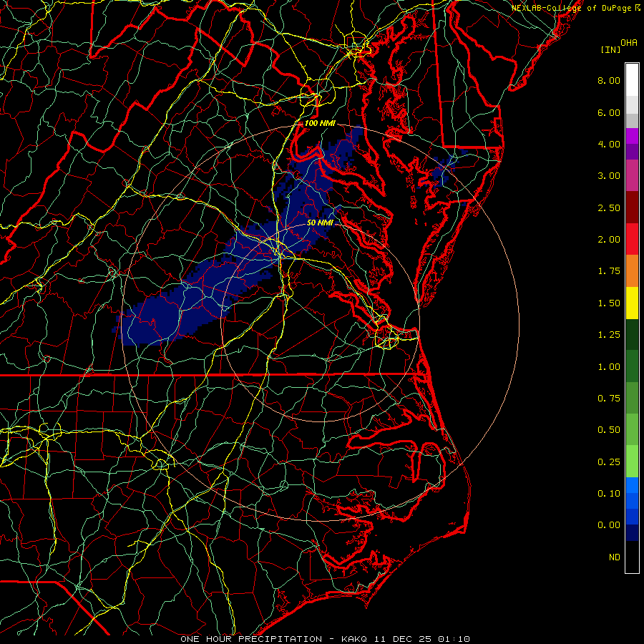Select the 2.50 legend value
This screenshot has width=644, height=644.
(x=609, y=208)
